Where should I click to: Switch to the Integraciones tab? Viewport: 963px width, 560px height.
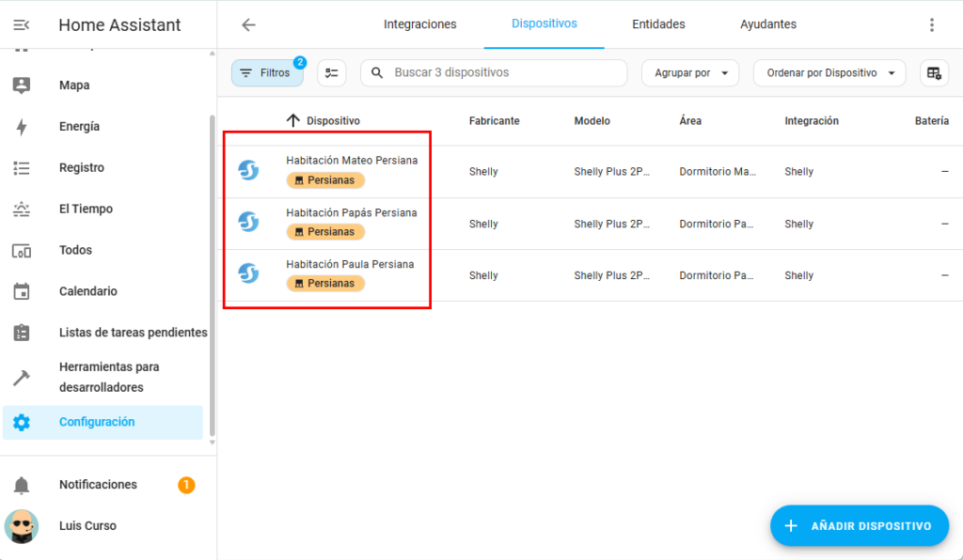click(x=419, y=24)
